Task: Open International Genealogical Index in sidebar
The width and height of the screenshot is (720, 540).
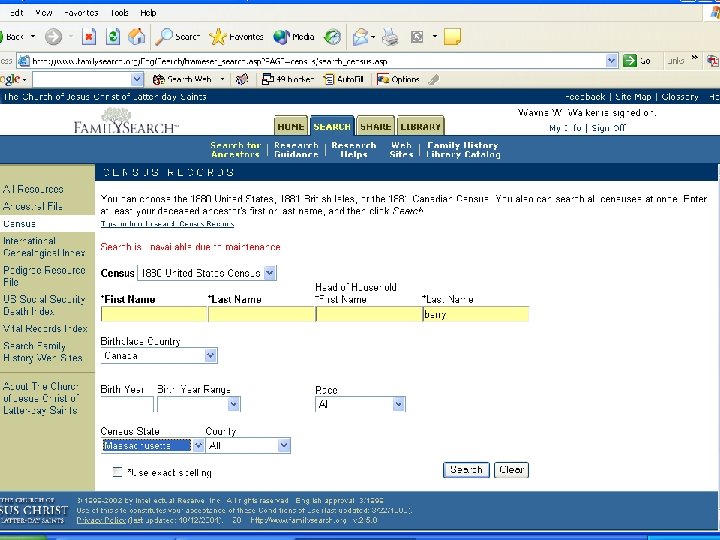Action: pyautogui.click(x=44, y=247)
